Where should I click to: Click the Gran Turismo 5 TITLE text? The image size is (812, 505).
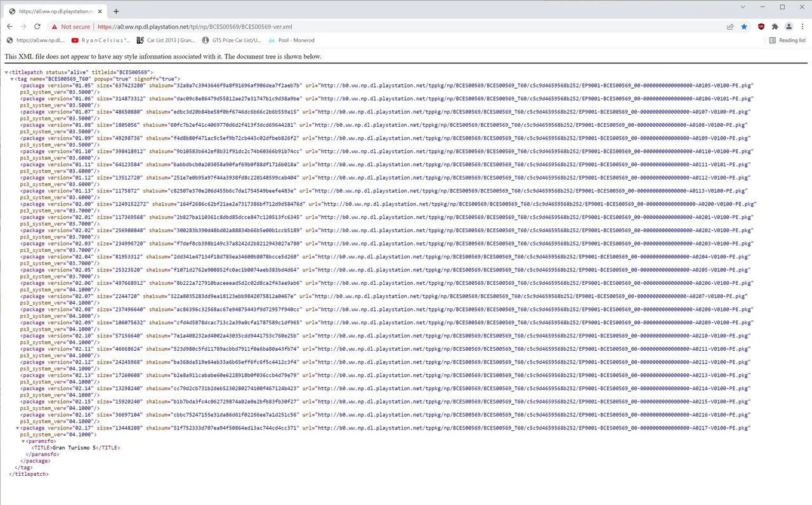point(75,448)
